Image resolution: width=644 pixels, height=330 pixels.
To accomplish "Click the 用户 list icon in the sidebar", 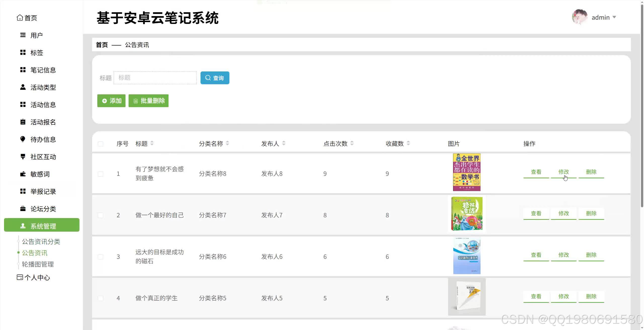I will point(23,35).
